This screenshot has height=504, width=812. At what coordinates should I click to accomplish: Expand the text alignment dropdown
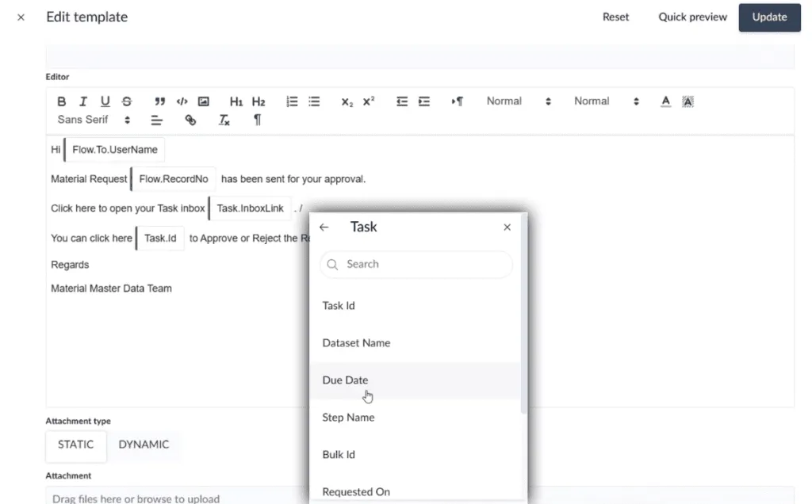click(156, 120)
